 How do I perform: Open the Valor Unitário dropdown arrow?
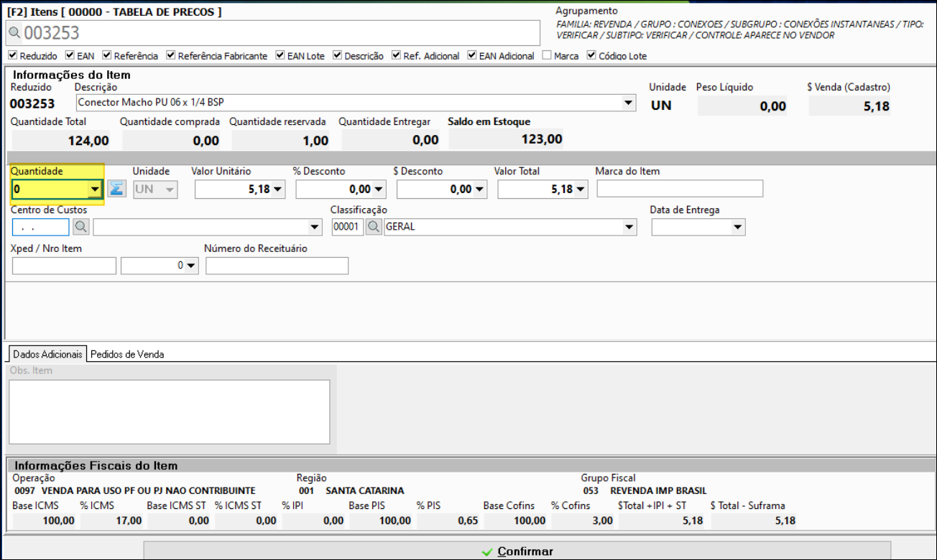(x=278, y=190)
